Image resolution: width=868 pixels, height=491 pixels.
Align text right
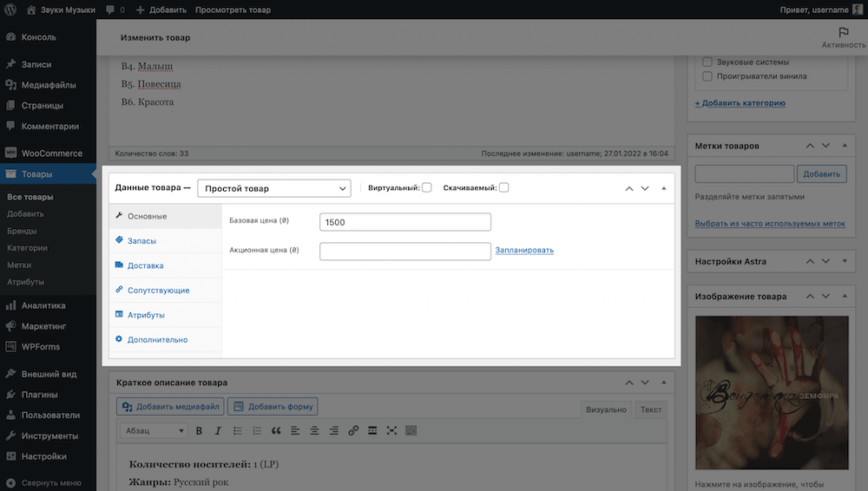[x=334, y=430]
